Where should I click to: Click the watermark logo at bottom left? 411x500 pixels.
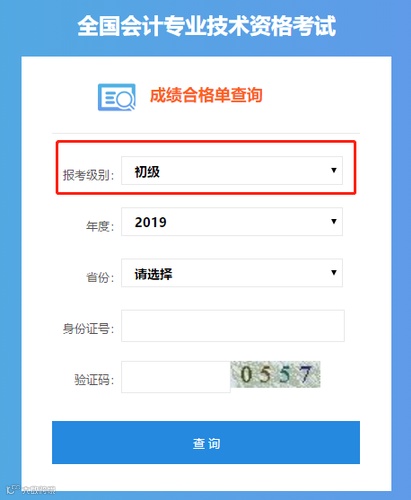coord(31,489)
